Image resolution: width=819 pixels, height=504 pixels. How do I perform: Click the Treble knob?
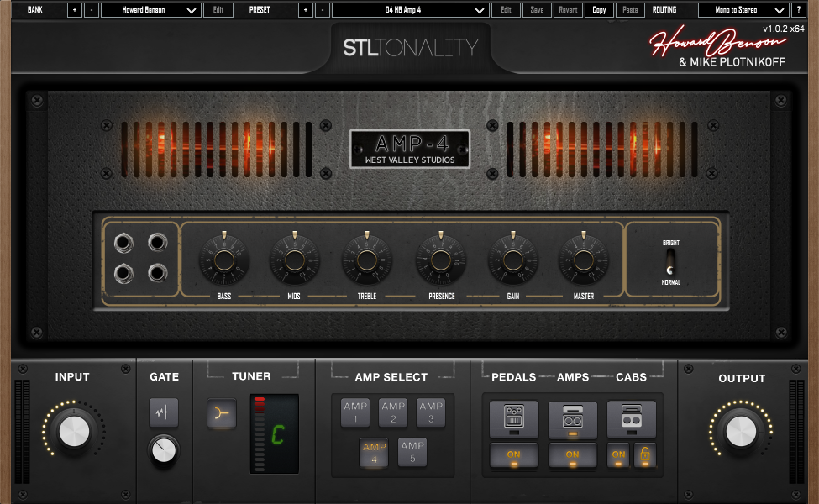point(367,260)
